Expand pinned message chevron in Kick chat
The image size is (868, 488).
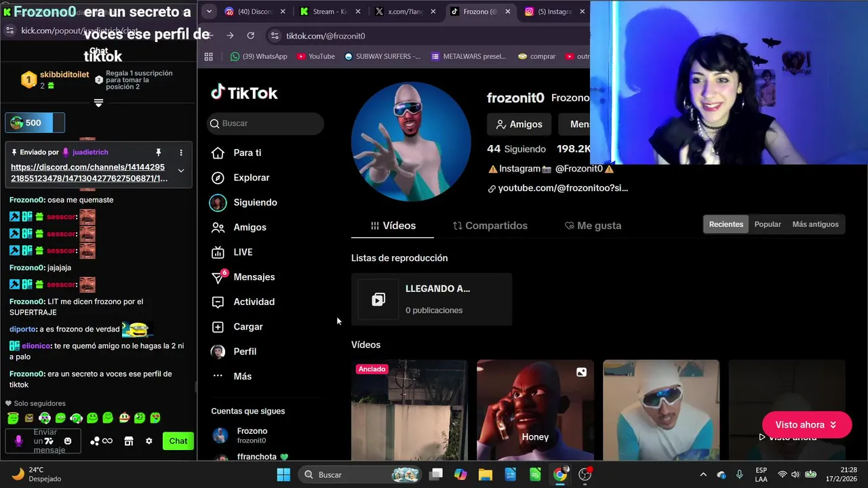pyautogui.click(x=181, y=170)
